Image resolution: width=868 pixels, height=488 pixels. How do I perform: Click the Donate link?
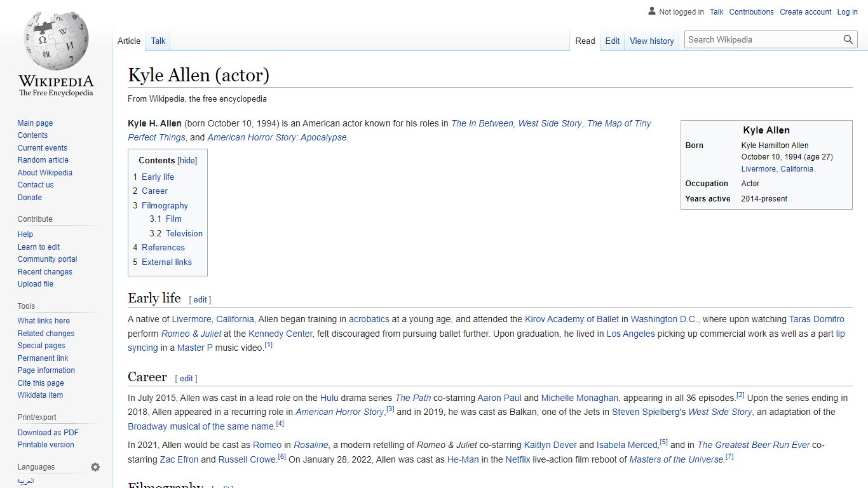30,198
